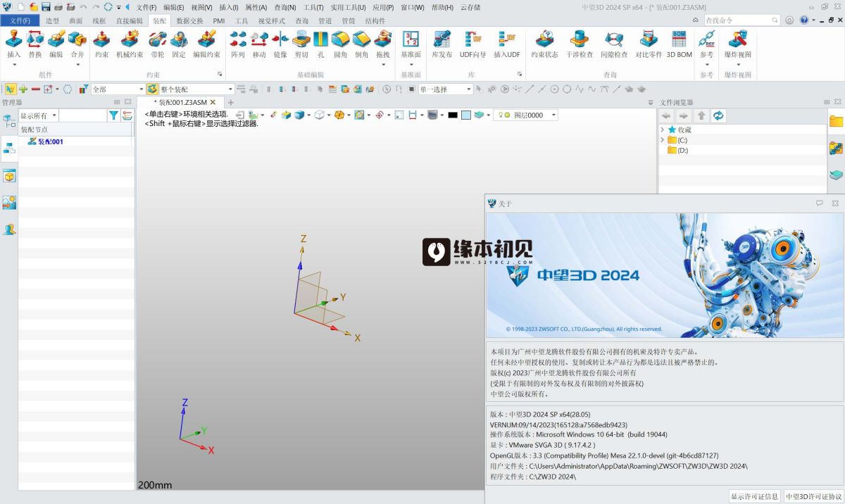Open the 编辑 (Edit) component tool

pos(56,39)
